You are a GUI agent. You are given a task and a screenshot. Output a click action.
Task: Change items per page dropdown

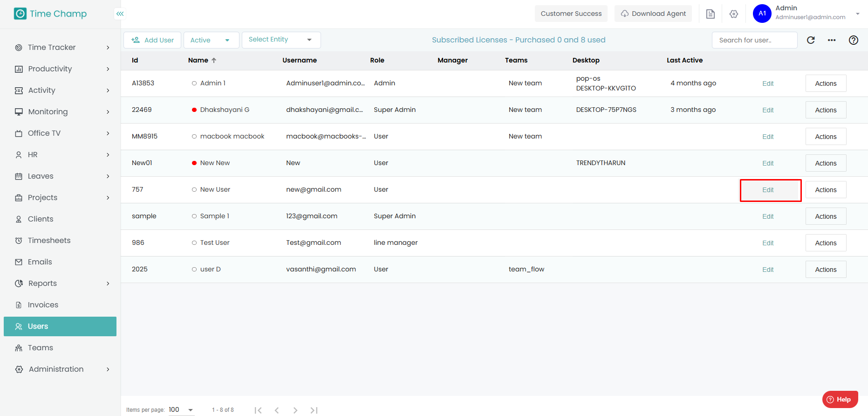click(181, 410)
